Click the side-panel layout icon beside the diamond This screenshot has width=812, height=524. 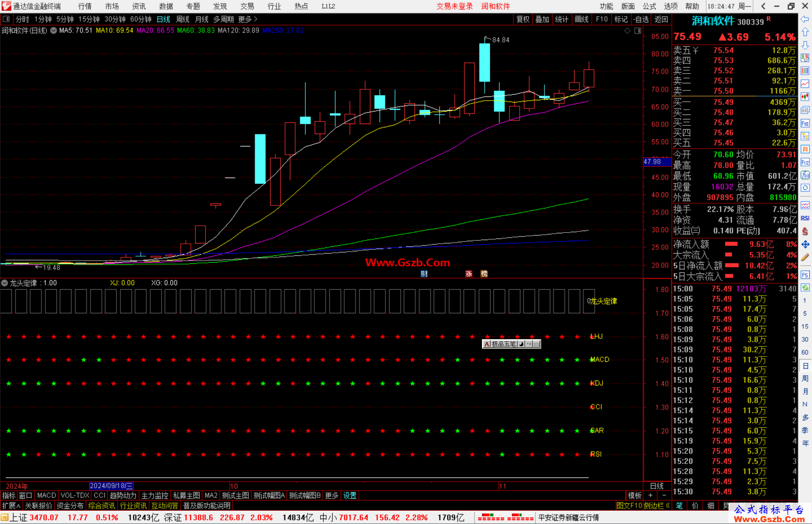[x=638, y=31]
